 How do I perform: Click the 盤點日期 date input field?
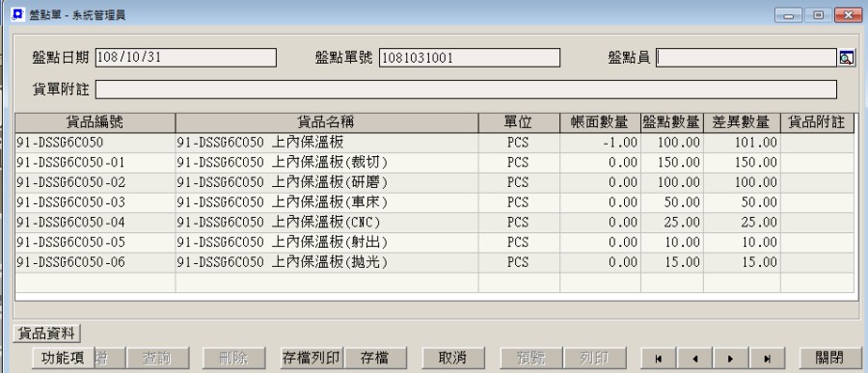186,58
